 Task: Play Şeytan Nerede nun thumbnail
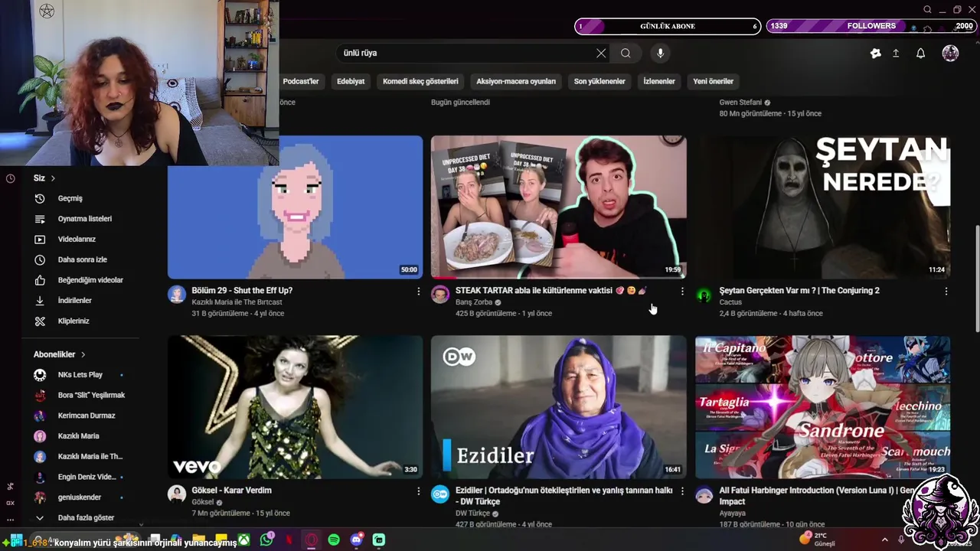[822, 207]
